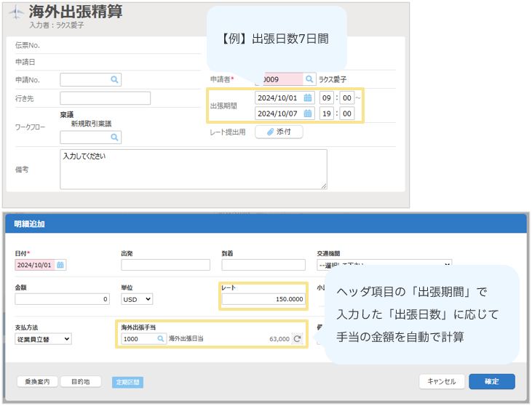This screenshot has width=532, height=406.
Task: Click the recalculate icon next to 63,000
Action: (x=297, y=338)
